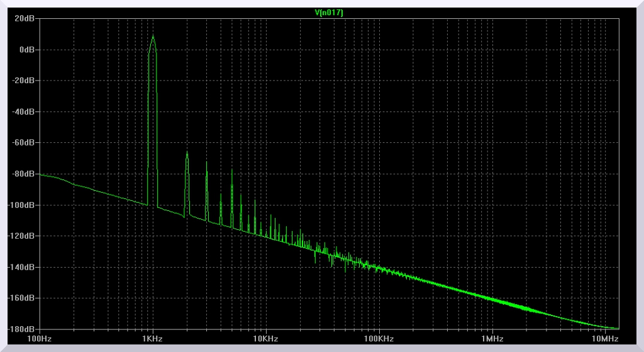Image resolution: width=644 pixels, height=352 pixels.
Task: Select the -60dB vertical axis label
Action: 24,143
